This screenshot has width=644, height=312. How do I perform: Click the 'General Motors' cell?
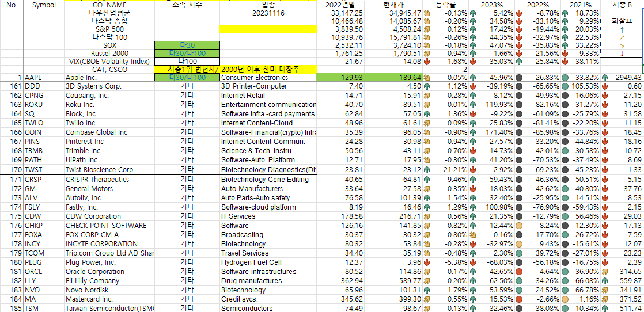tap(109, 189)
